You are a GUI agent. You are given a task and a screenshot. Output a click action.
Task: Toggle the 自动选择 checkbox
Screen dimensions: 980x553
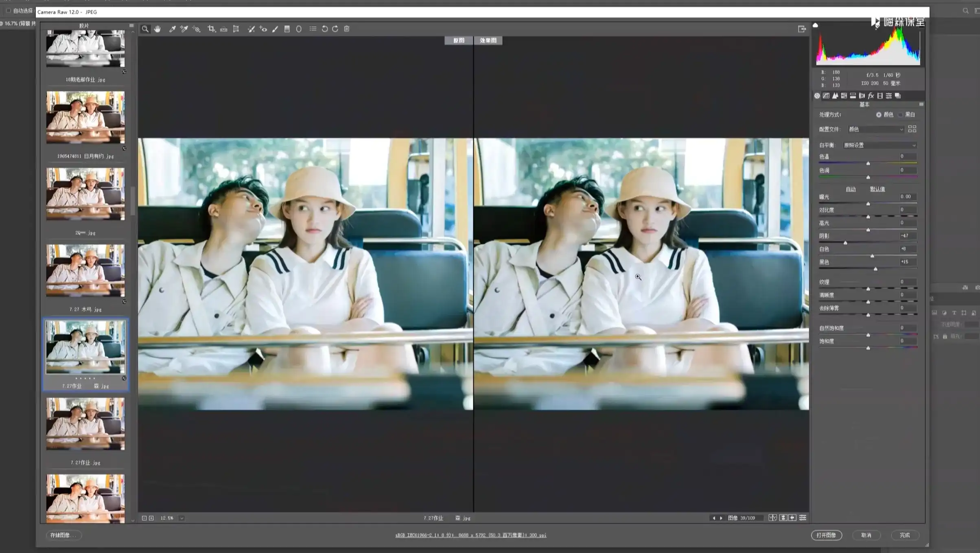(8, 11)
